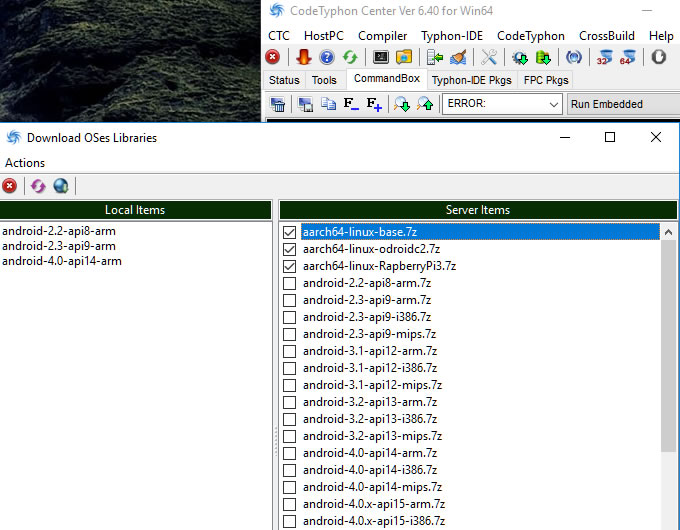Viewport: 680px width, 530px height.
Task: Check android-2.3-api9-i386.7z
Action: pyautogui.click(x=289, y=317)
